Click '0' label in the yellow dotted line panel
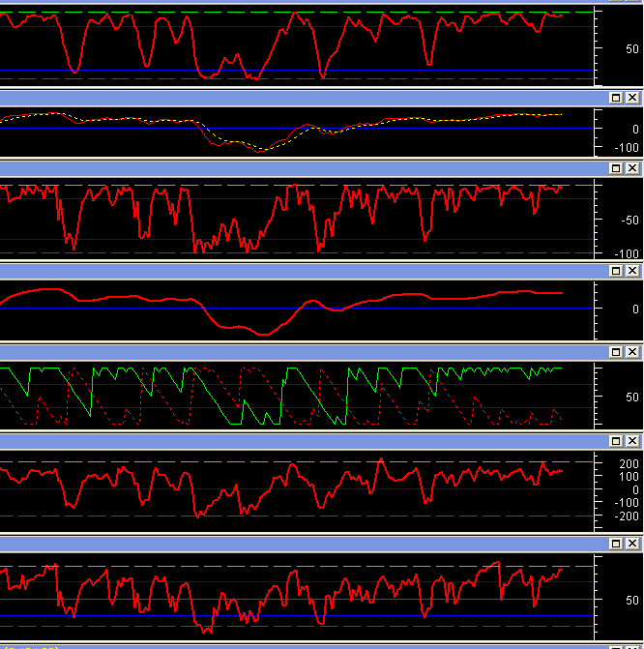Screen dimensions: 644x649 pos(635,130)
